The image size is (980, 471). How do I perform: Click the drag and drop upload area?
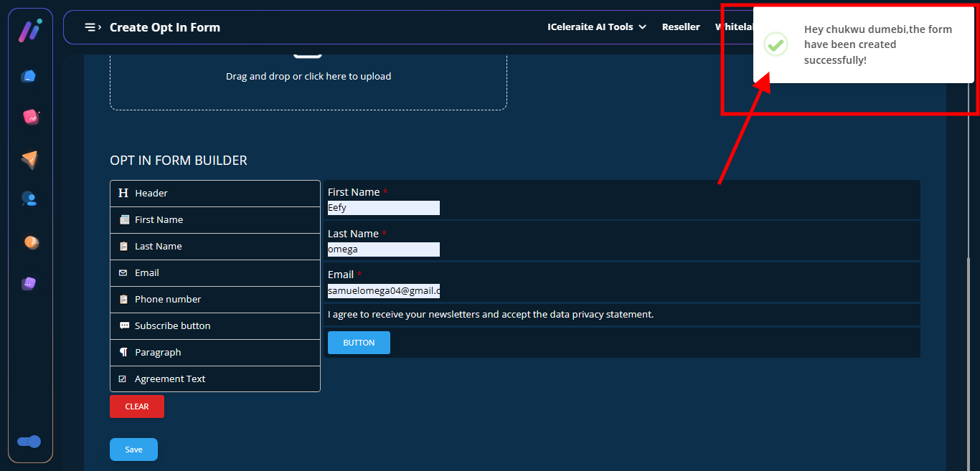(308, 77)
